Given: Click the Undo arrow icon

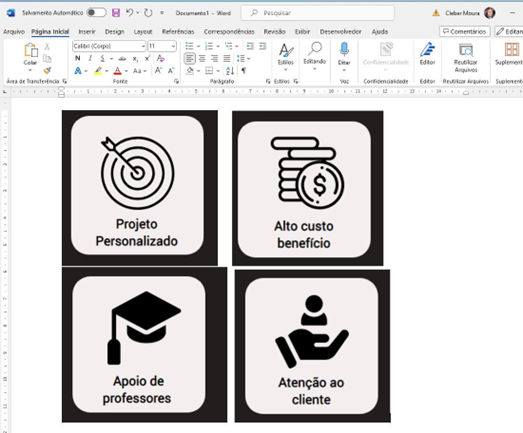Looking at the screenshot, I should coord(129,13).
